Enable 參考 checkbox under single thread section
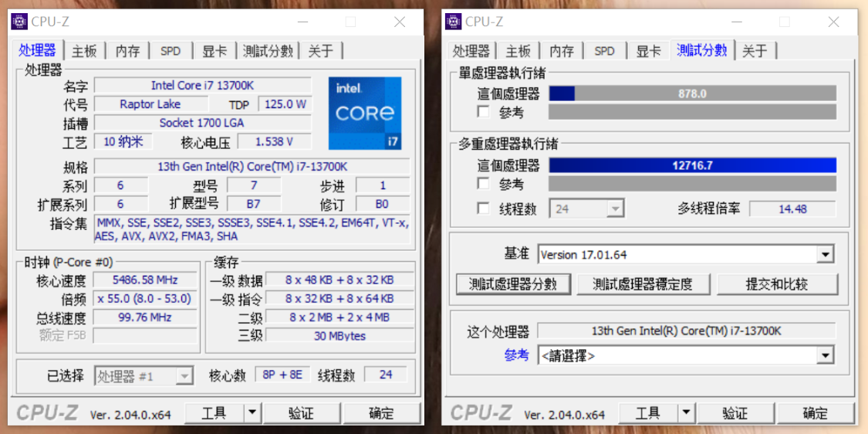The width and height of the screenshot is (868, 434). coord(483,112)
